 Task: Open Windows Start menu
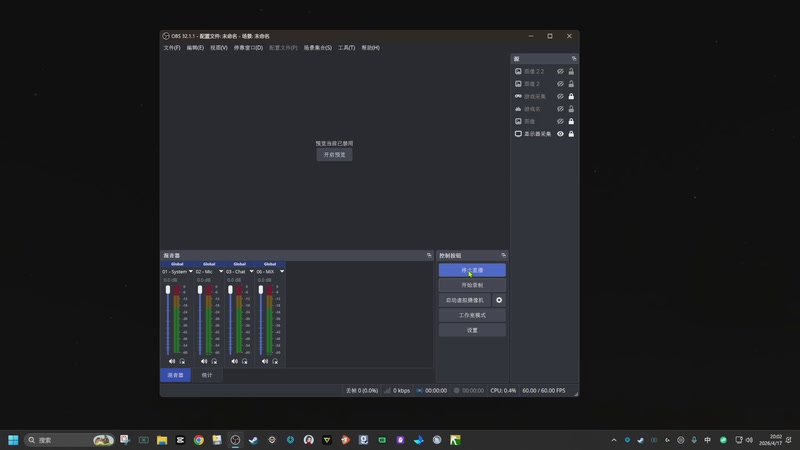pos(13,440)
